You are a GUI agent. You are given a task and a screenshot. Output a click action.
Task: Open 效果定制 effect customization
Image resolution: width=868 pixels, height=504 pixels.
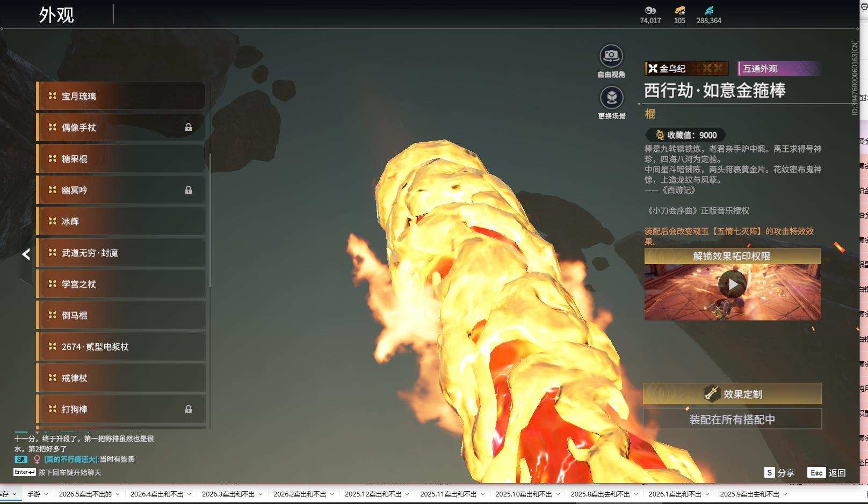coord(732,393)
